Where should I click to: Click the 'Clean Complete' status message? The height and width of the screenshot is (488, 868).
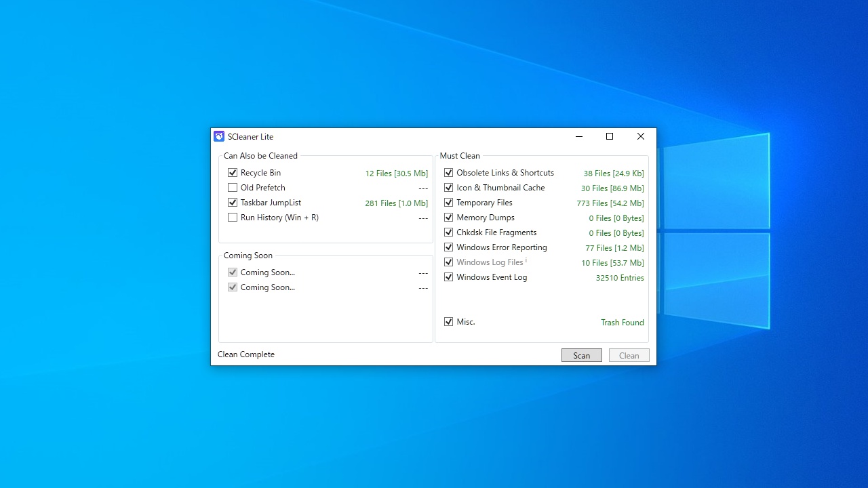tap(246, 354)
